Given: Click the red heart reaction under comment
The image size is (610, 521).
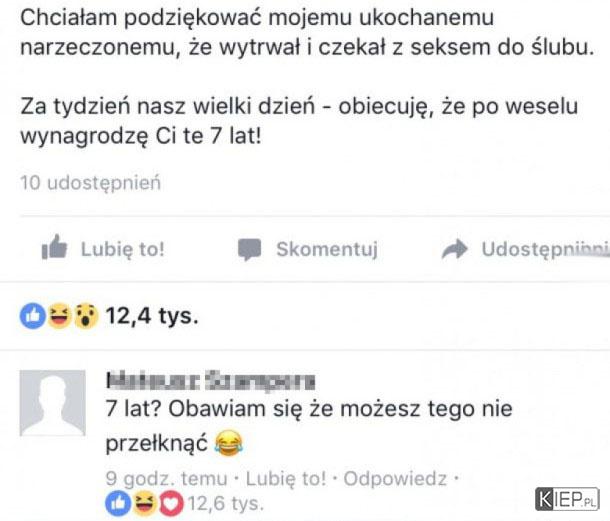Looking at the screenshot, I should [x=171, y=503].
